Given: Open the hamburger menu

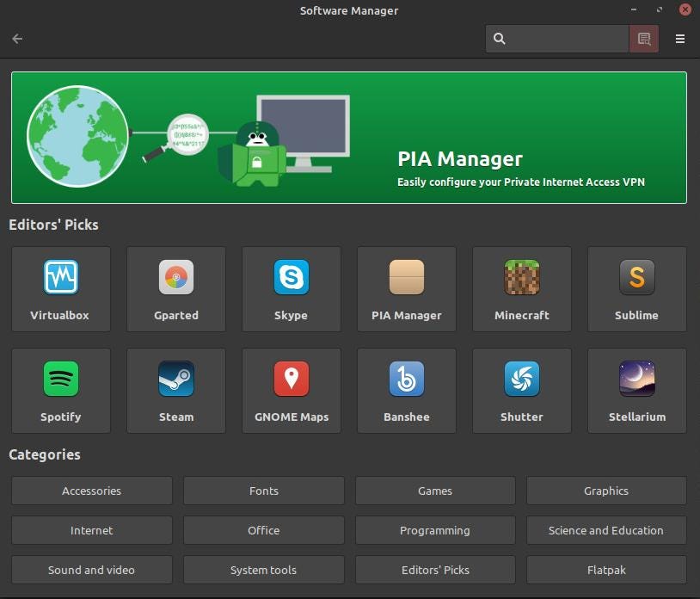Looking at the screenshot, I should [x=680, y=39].
